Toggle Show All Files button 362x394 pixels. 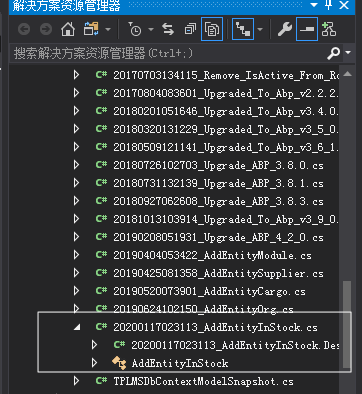pos(212,30)
